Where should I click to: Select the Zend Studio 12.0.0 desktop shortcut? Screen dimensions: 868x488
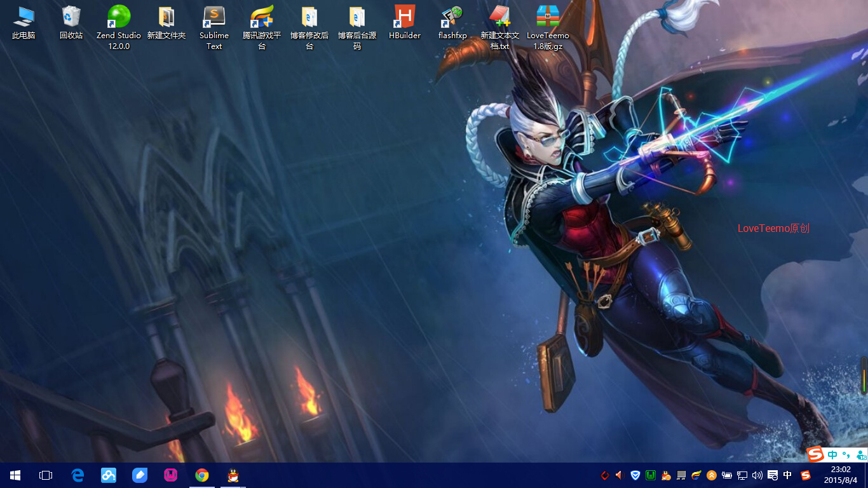coord(119,17)
